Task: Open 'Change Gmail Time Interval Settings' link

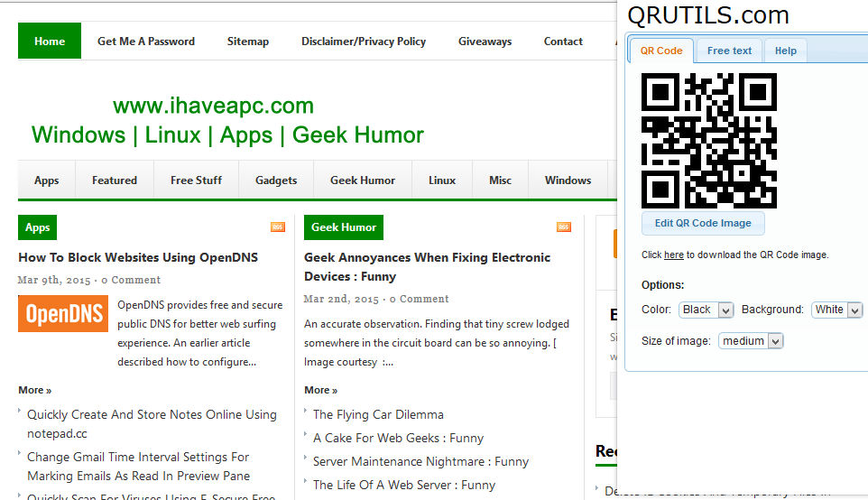Action: (x=138, y=467)
